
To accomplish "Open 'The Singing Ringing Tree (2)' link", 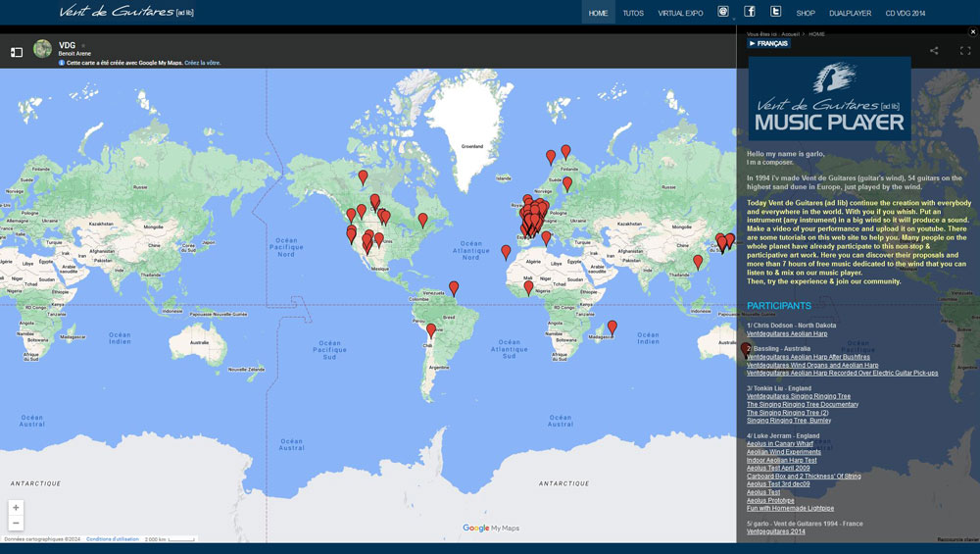I will coord(788,413).
